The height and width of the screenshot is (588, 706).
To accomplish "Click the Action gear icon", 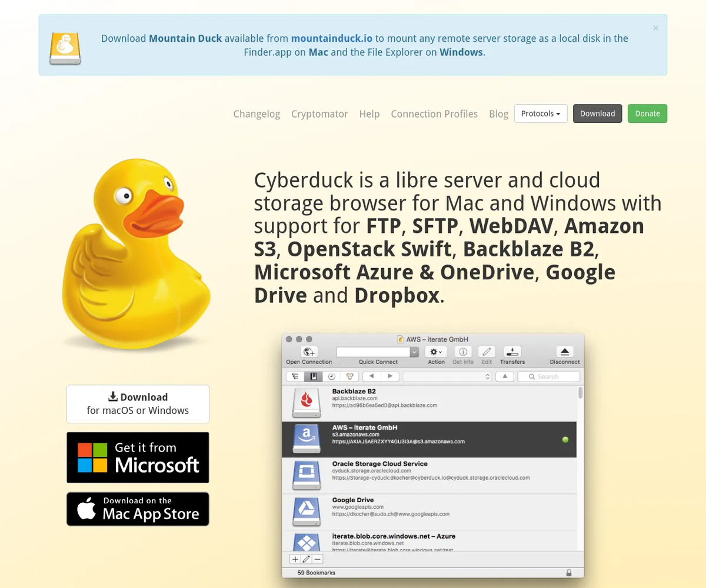I will [436, 352].
